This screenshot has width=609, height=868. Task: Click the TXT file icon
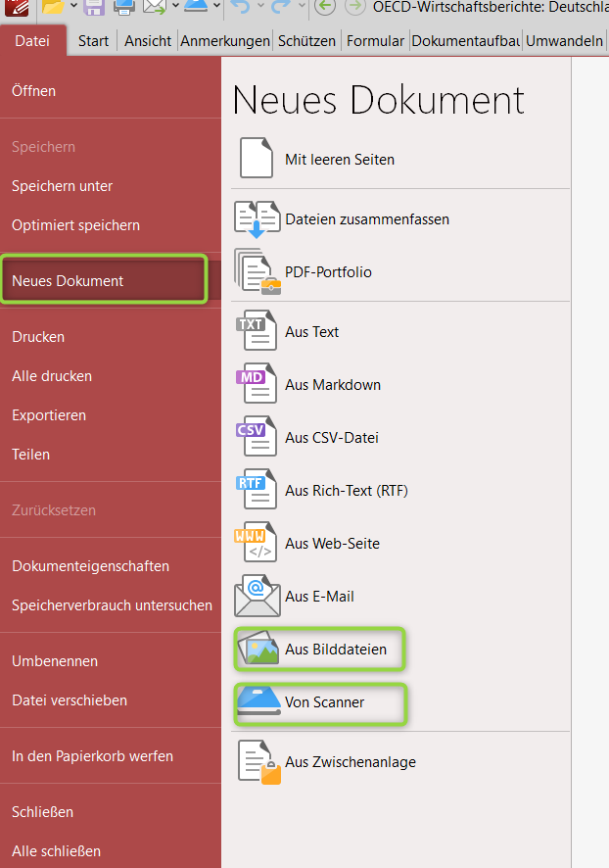point(257,331)
